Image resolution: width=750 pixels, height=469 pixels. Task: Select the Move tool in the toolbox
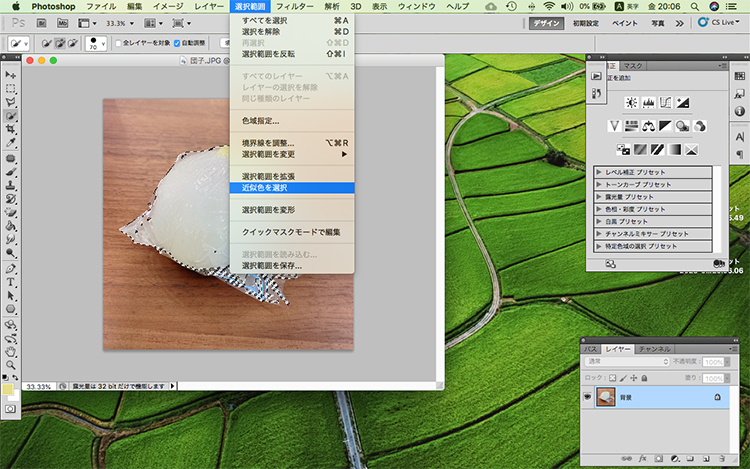coord(11,76)
